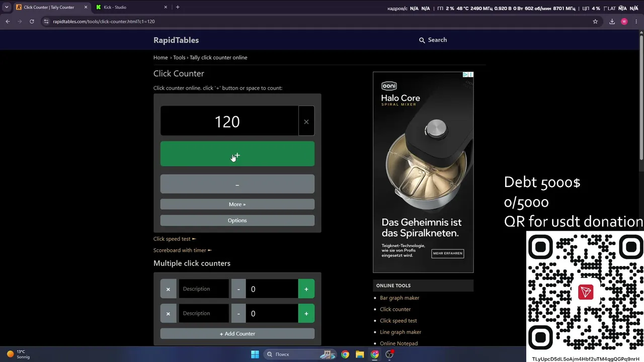Reset the 120 counter with the X
Image resolution: width=644 pixels, height=362 pixels.
[x=306, y=121]
